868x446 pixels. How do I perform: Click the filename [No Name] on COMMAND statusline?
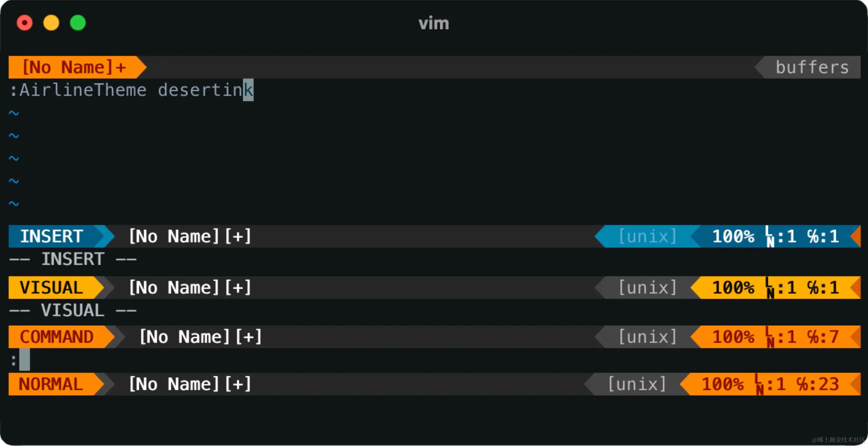[x=185, y=336]
